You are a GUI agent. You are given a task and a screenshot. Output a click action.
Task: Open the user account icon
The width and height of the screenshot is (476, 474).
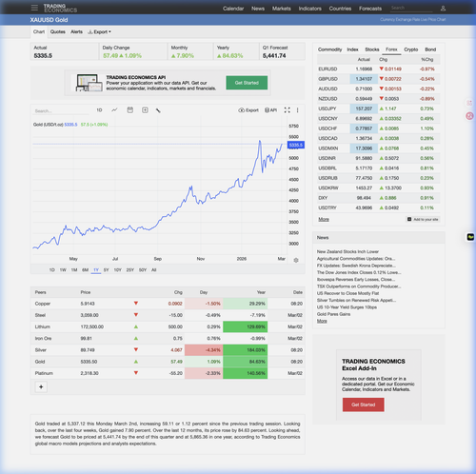[x=443, y=9]
